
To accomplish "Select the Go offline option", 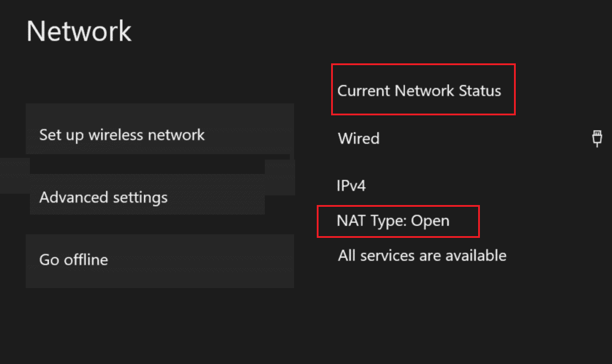I will pos(74,260).
